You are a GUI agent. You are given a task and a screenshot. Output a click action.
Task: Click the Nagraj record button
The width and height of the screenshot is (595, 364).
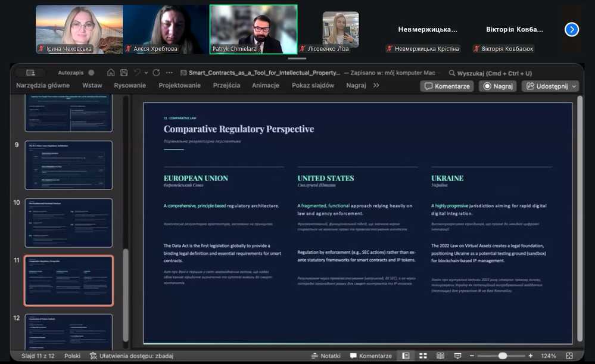[498, 86]
